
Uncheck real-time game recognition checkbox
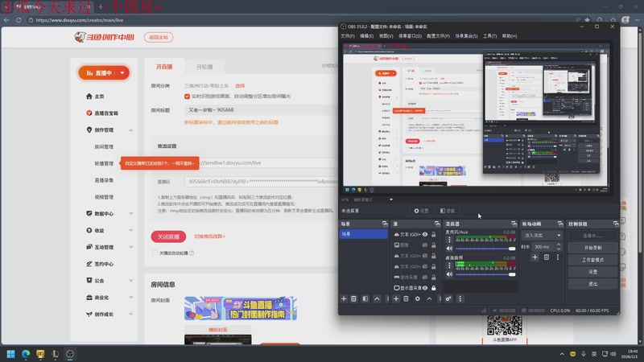click(187, 97)
